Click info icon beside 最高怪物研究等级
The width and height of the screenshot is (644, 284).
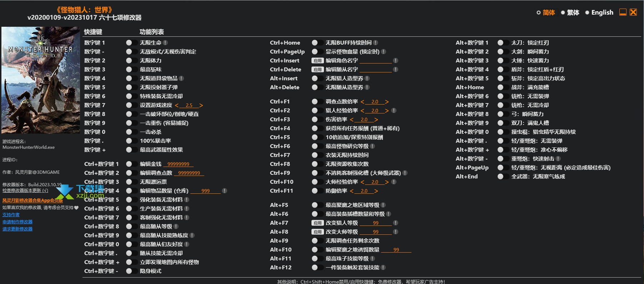pos(373,146)
